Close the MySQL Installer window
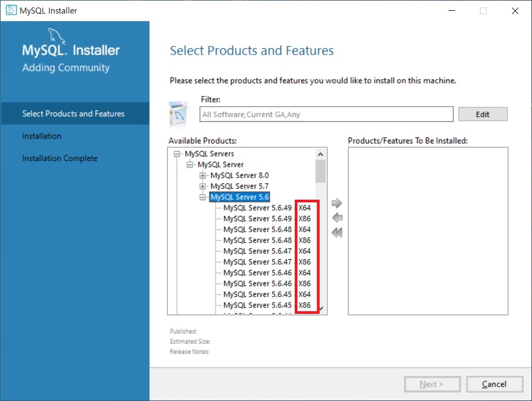 [515, 10]
